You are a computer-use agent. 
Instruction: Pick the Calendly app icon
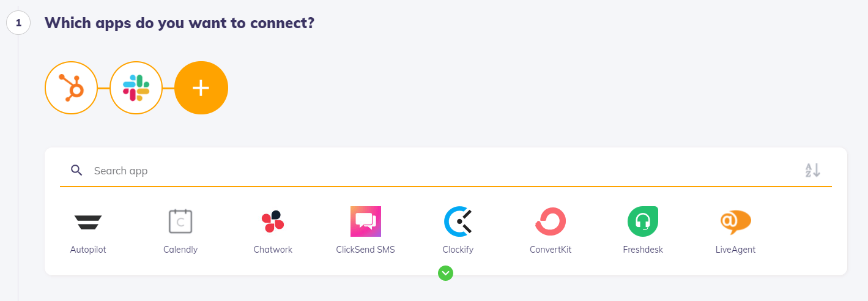[180, 221]
